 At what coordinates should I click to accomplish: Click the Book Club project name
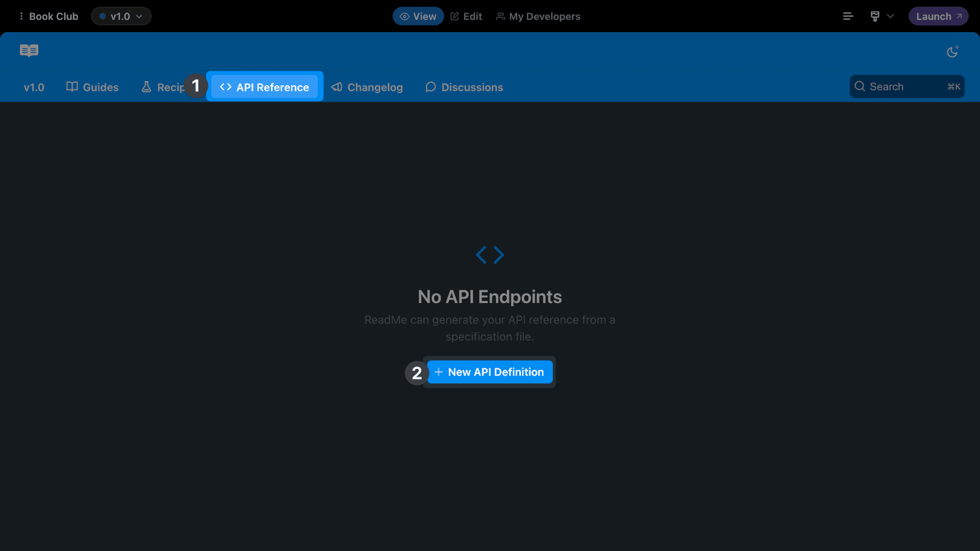tap(54, 16)
